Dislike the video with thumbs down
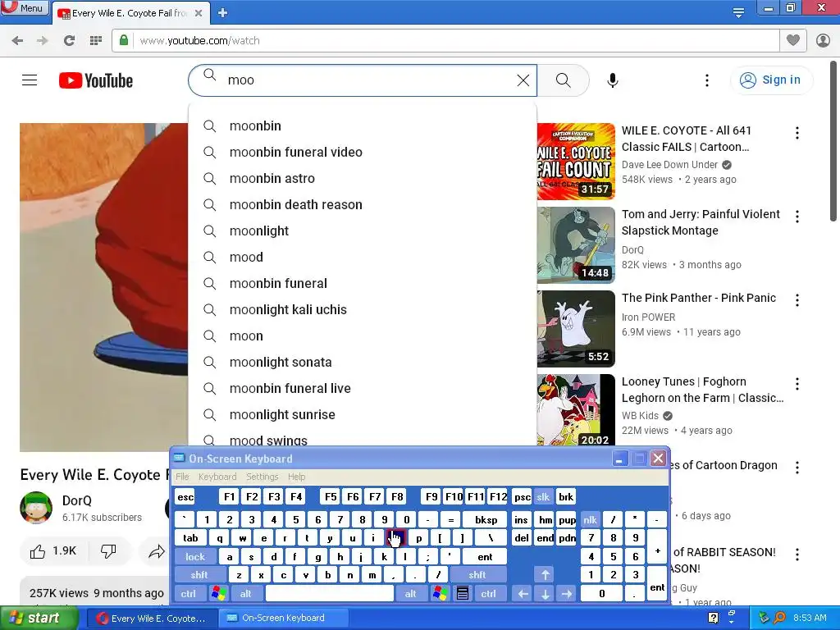The height and width of the screenshot is (630, 840). 108,551
